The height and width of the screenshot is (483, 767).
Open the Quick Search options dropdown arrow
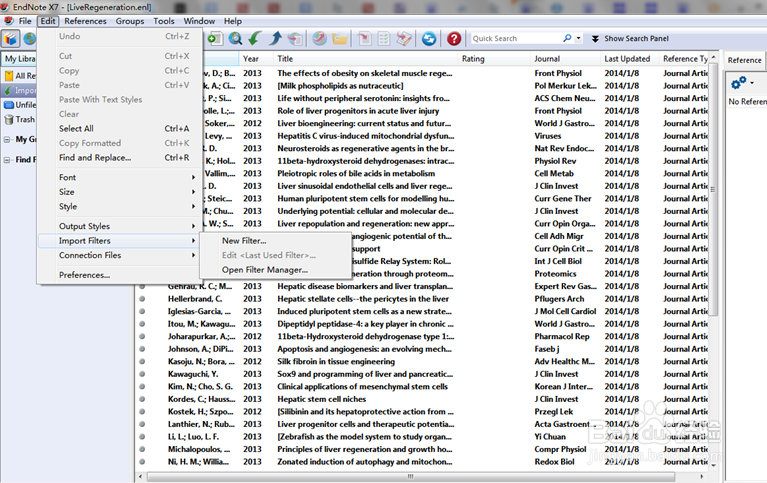coord(578,38)
